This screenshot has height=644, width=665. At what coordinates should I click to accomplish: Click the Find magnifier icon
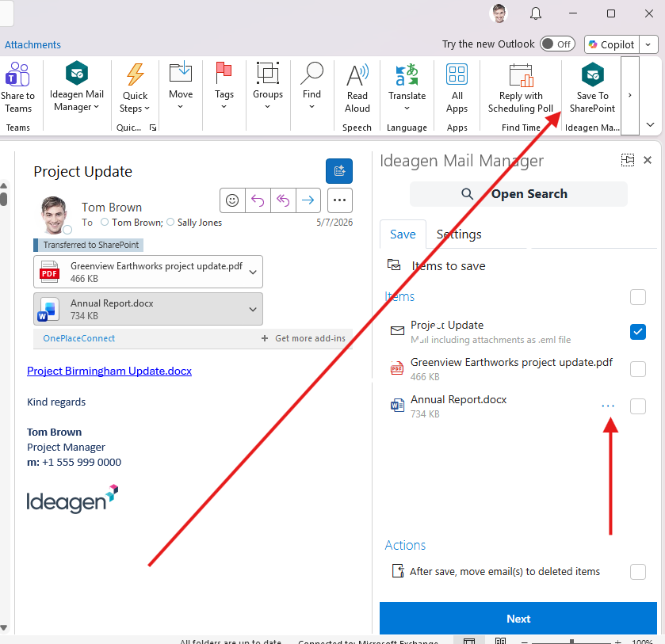tap(311, 73)
